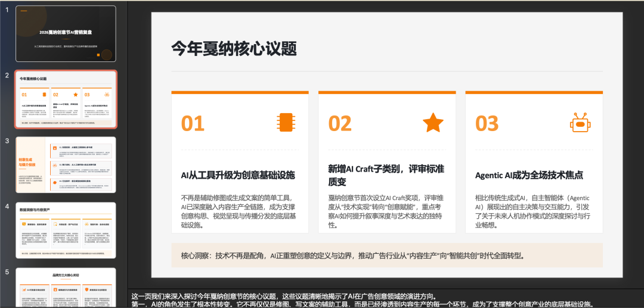644x308 pixels.
Task: Click slide number 1 in thumbnail panel
Action: (x=7, y=10)
